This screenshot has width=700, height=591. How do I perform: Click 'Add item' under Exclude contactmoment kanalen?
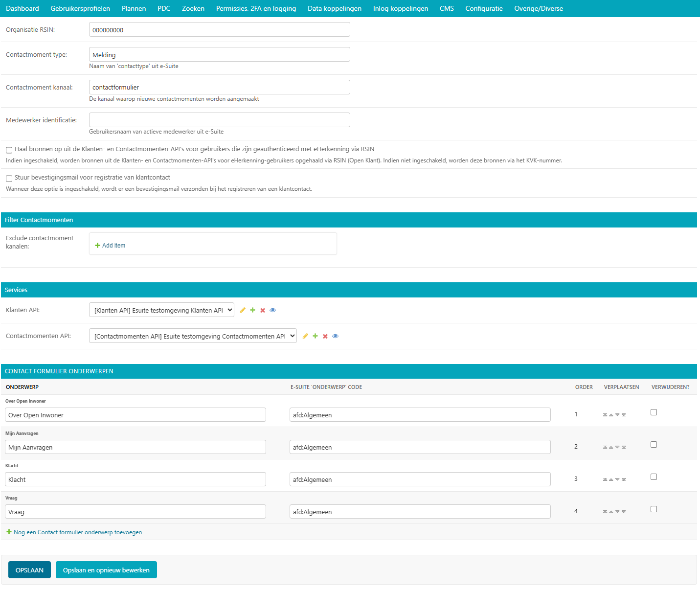(x=110, y=245)
